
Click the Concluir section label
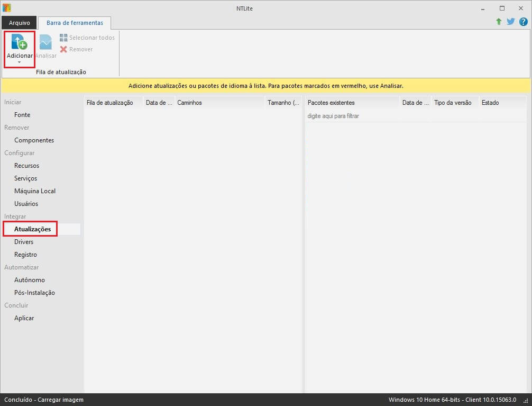16,305
